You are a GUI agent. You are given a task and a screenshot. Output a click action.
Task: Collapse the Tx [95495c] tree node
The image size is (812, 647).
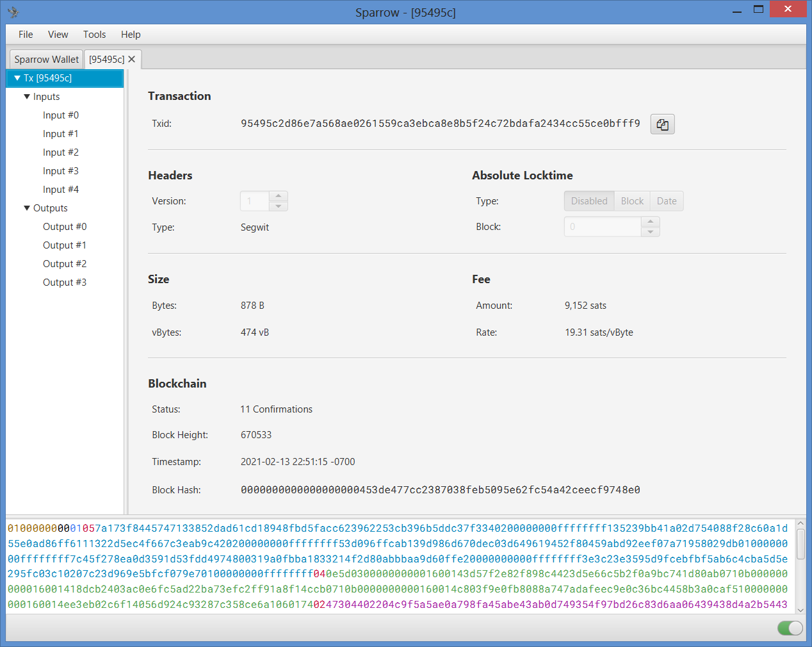17,78
